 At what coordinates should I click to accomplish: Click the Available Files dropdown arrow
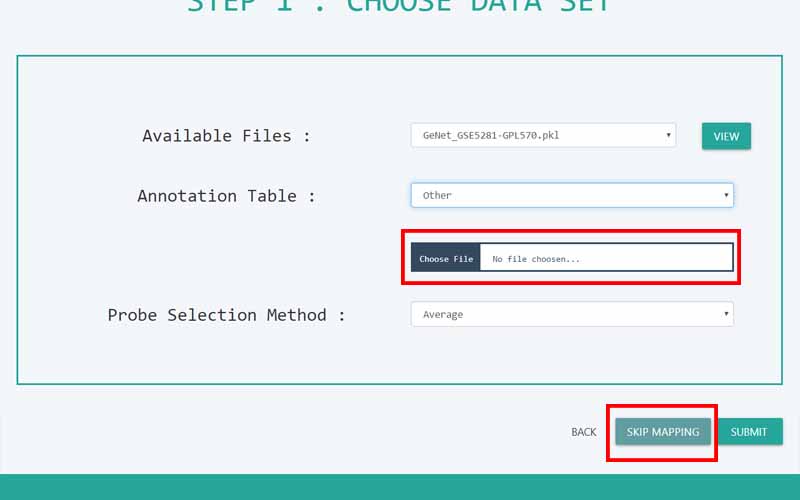click(668, 135)
